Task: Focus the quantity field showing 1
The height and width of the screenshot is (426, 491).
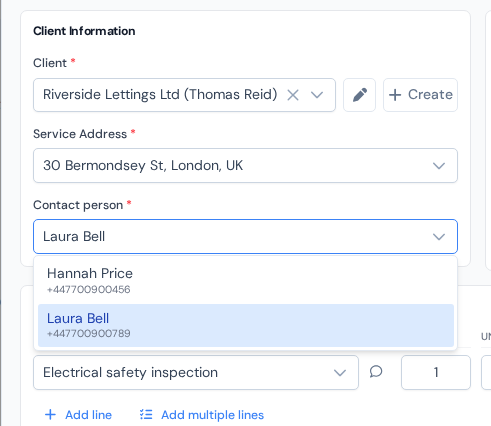Action: pos(436,372)
